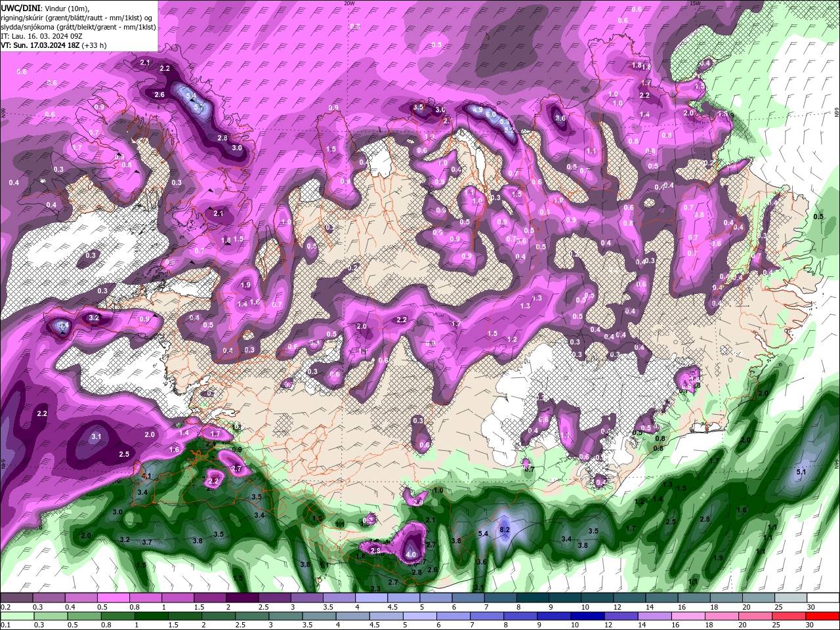The height and width of the screenshot is (630, 840).
Task: Click the 'rigning/skúrir (grænt/blátt/rautt' legend line
Action: pos(77,17)
